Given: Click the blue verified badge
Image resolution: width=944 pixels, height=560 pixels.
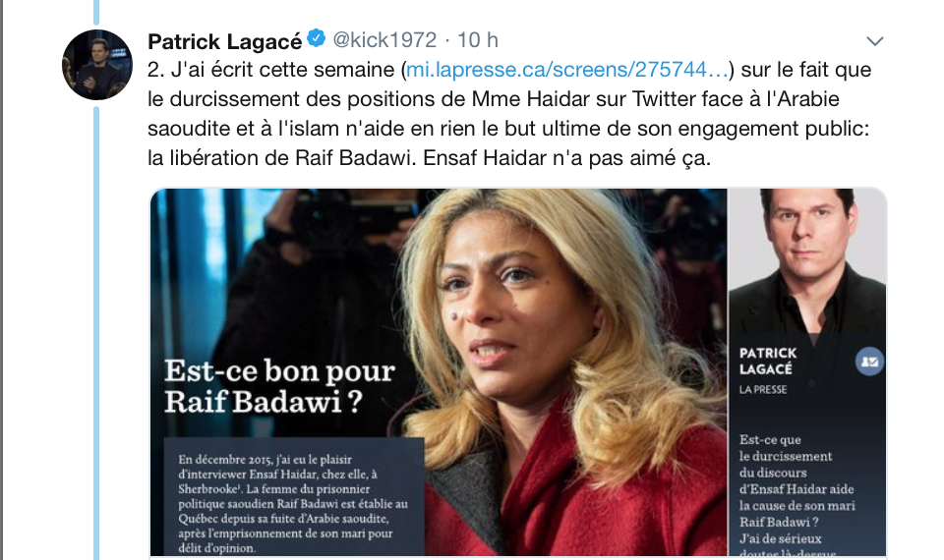Looking at the screenshot, I should click(316, 38).
